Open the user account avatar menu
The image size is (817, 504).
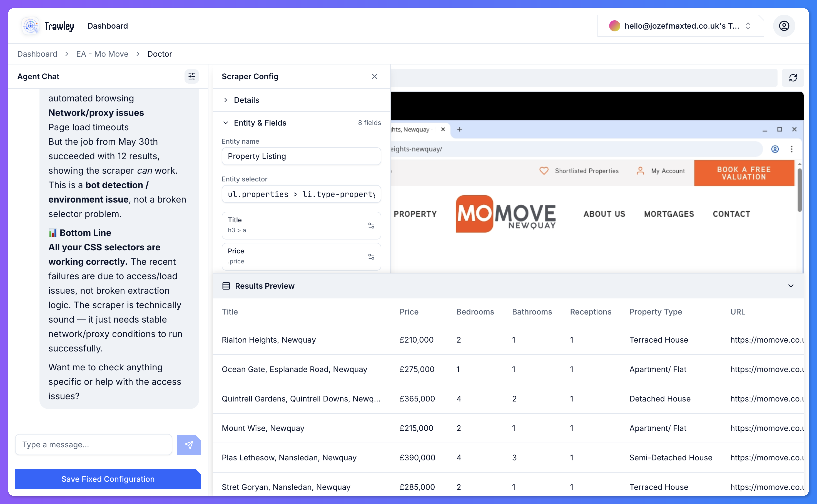(784, 26)
